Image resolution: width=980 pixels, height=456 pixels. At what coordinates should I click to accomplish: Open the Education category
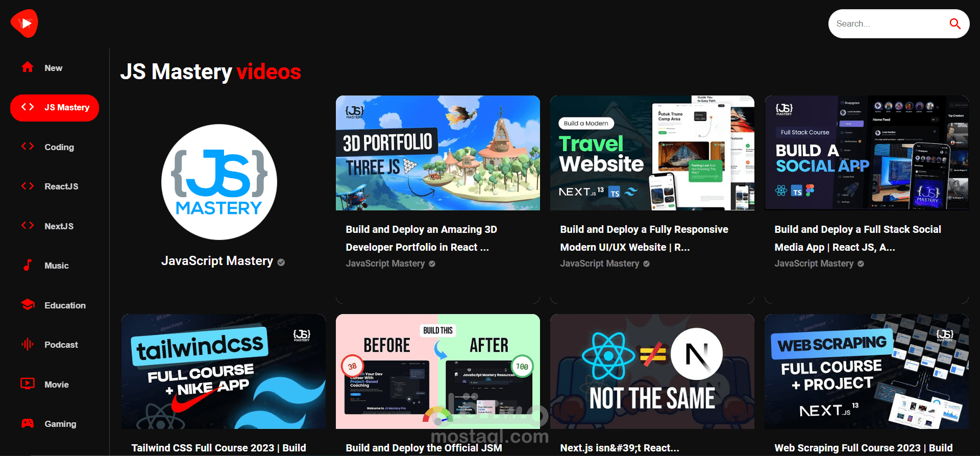tap(55, 305)
